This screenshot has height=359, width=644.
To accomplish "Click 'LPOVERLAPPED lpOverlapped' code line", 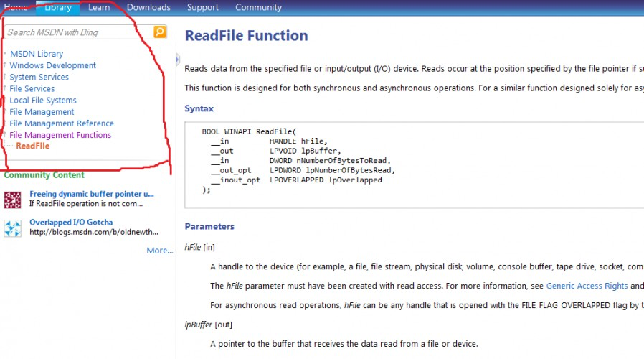I will [x=326, y=179].
